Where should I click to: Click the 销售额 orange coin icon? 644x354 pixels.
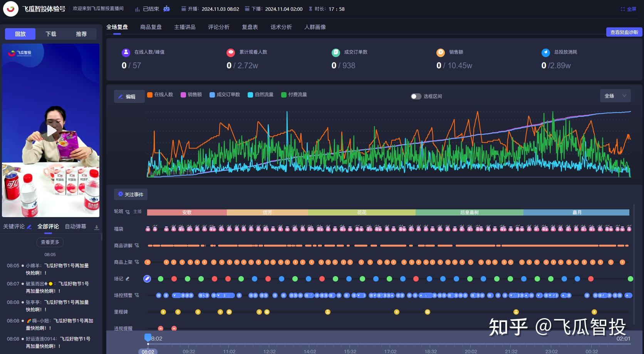point(441,52)
